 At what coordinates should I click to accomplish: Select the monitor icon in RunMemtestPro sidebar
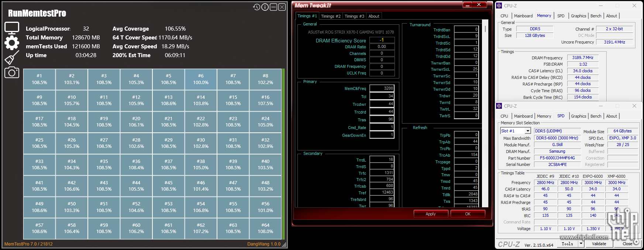pyautogui.click(x=12, y=28)
